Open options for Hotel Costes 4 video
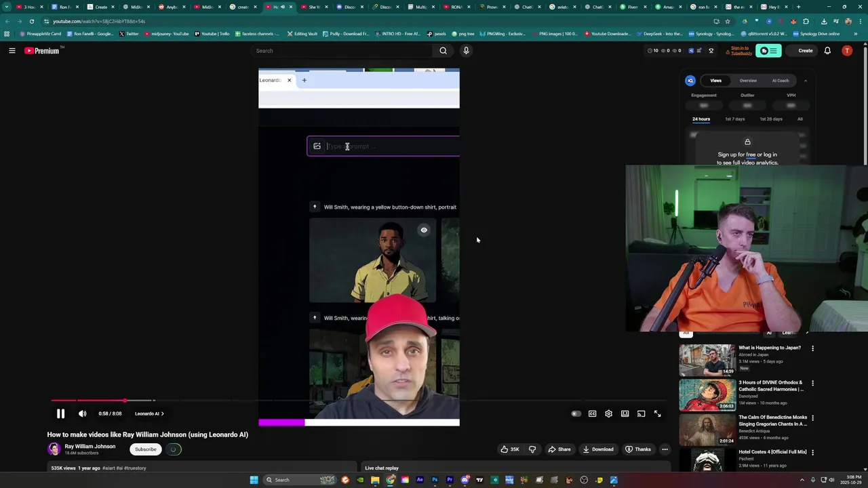Image resolution: width=868 pixels, height=488 pixels. pyautogui.click(x=812, y=453)
